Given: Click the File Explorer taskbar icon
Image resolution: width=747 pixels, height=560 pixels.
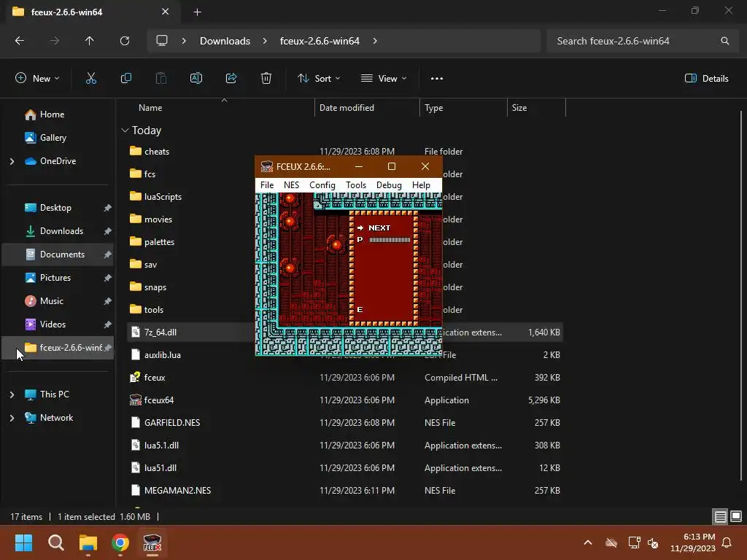Looking at the screenshot, I should coord(88,542).
